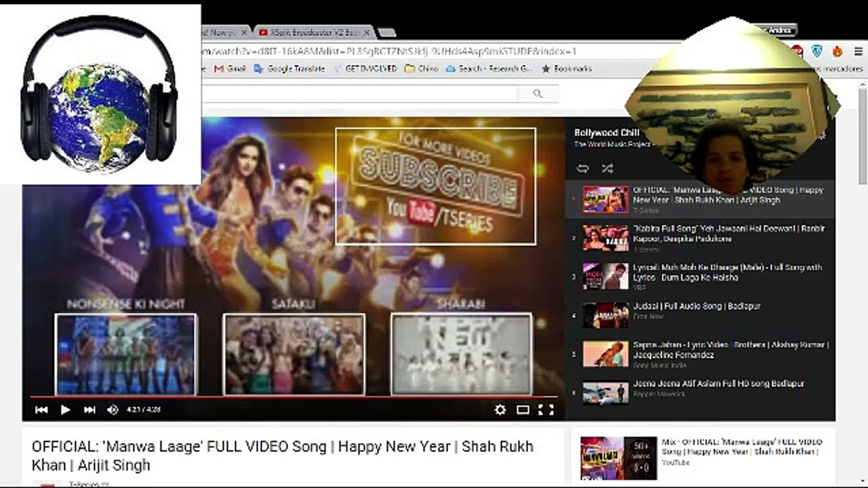Image resolution: width=868 pixels, height=488 pixels.
Task: Click Sapna Jahan thumbnail in playlist
Action: pyautogui.click(x=605, y=354)
